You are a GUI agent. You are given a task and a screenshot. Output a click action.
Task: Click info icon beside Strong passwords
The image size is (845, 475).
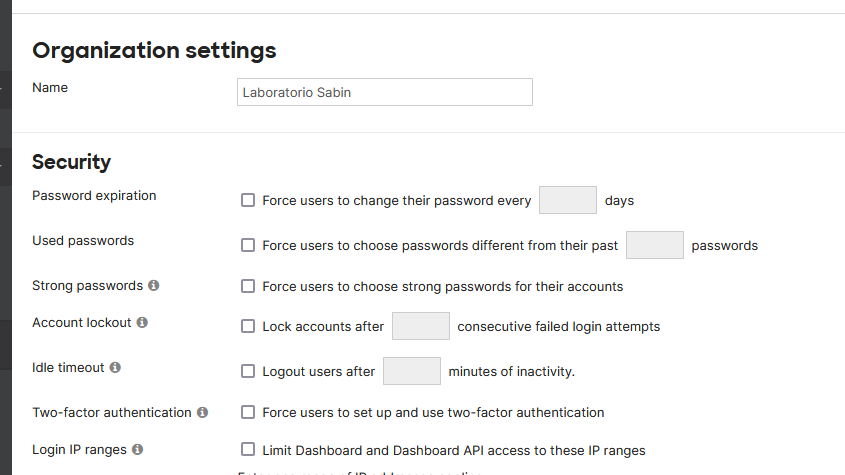coord(154,286)
